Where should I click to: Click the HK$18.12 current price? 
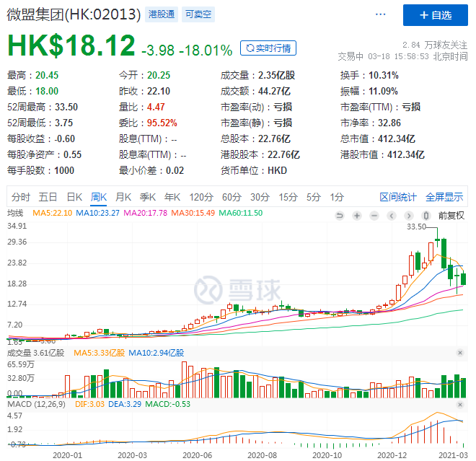[71, 45]
